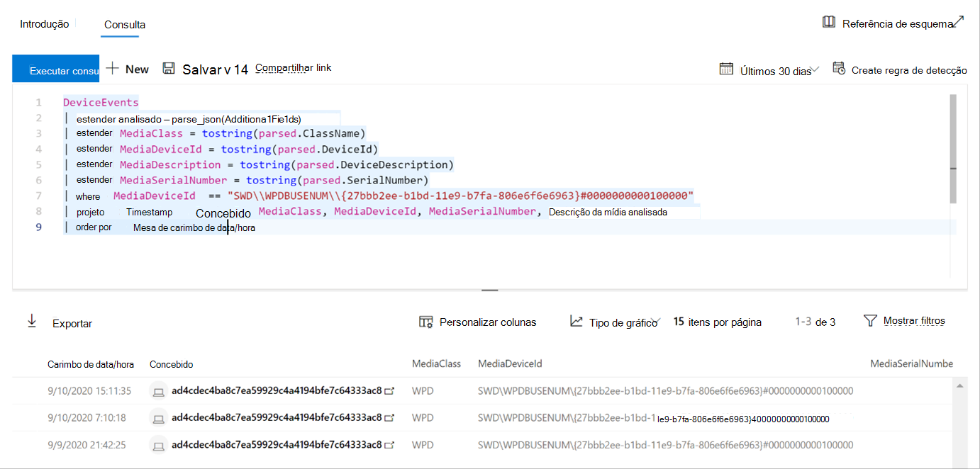Click the Compartilhar link option
980x469 pixels.
(293, 68)
